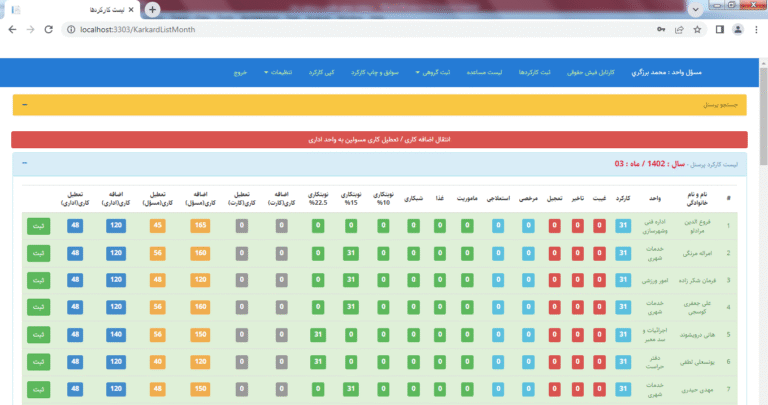Collapse the لیست کارکرد پرسنل panel
Screen dimensions: 768x405
[24, 163]
